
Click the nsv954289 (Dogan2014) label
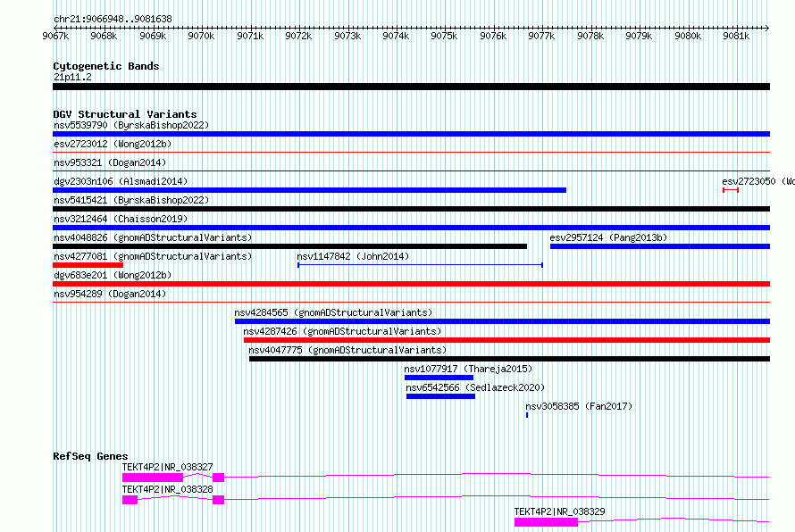click(110, 294)
